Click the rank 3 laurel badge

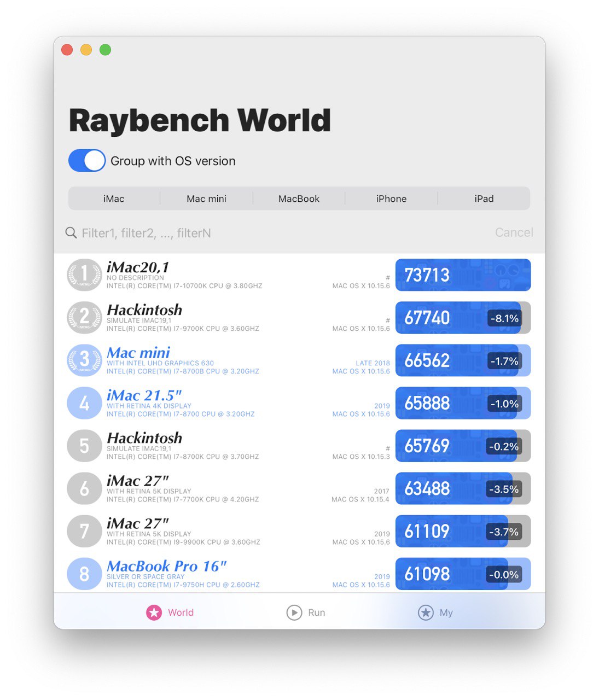tap(84, 360)
